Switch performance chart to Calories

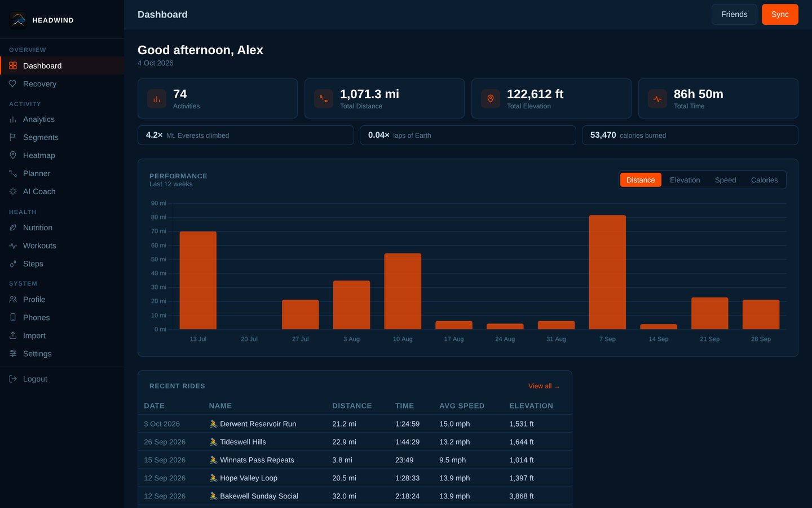764,180
